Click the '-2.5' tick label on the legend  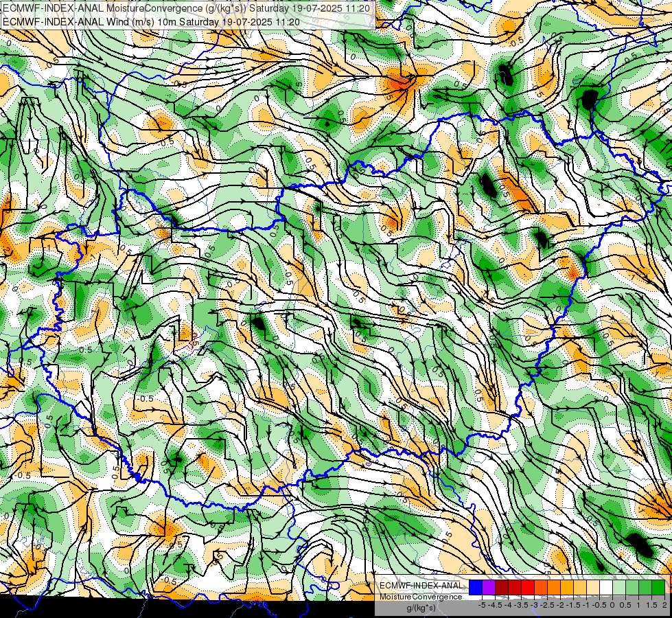pos(547,605)
